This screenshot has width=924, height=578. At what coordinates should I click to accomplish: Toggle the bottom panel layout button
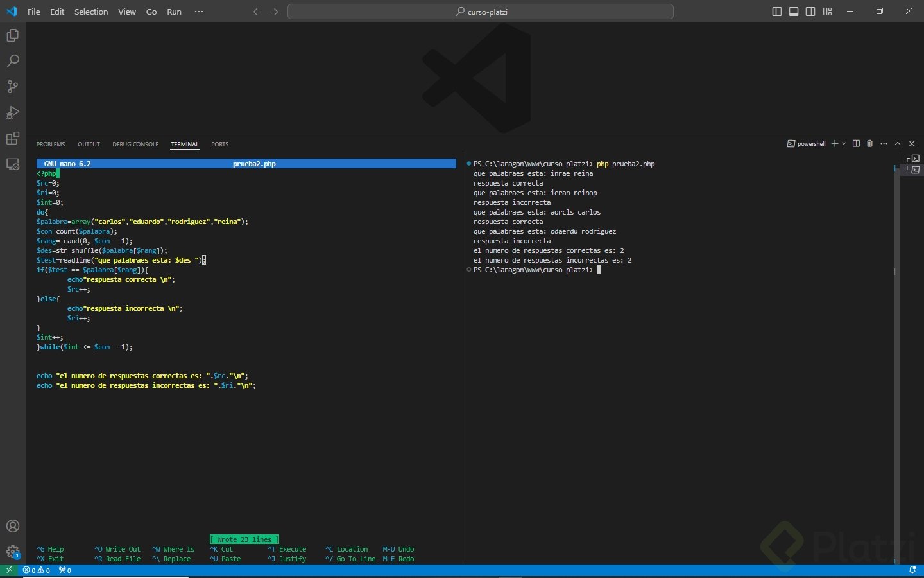794,12
